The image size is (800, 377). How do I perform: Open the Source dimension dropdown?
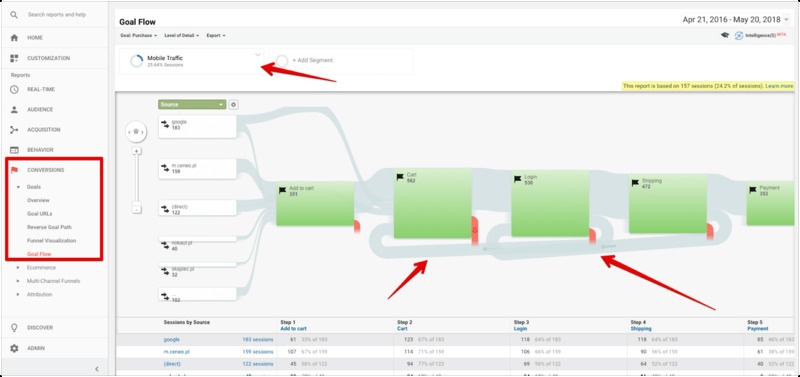coord(192,105)
